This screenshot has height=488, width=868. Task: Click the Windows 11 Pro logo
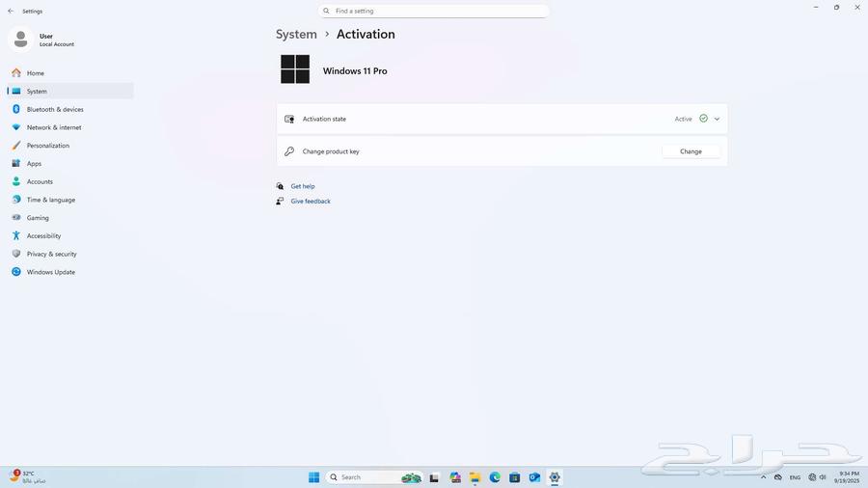pos(295,69)
